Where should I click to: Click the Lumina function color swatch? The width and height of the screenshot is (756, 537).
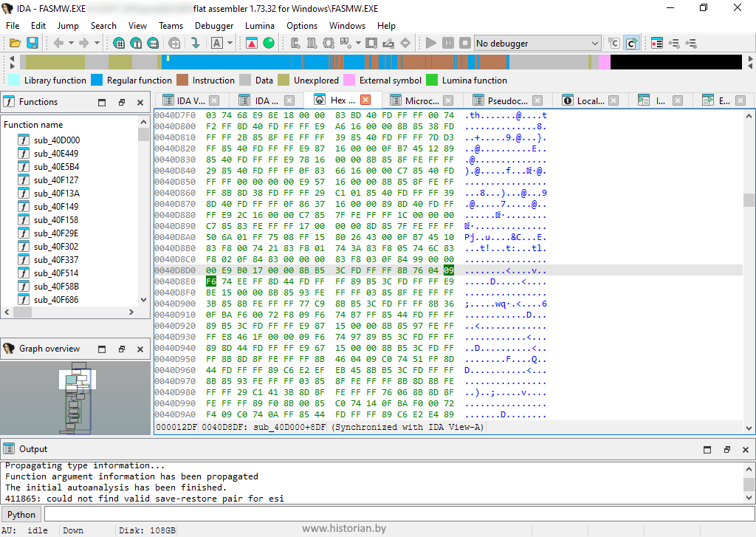pos(432,80)
